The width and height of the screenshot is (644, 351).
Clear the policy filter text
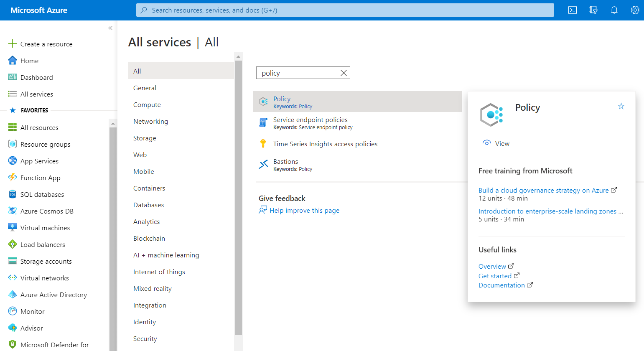pos(344,73)
